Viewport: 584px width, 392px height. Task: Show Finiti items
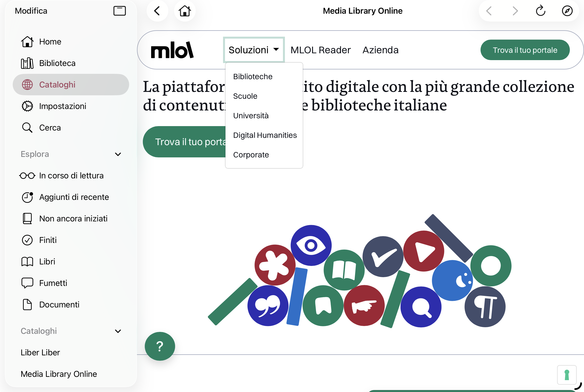point(71,240)
